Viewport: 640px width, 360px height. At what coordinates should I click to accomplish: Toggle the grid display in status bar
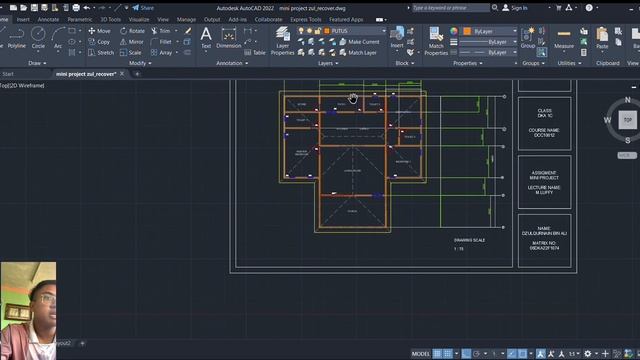tap(437, 353)
